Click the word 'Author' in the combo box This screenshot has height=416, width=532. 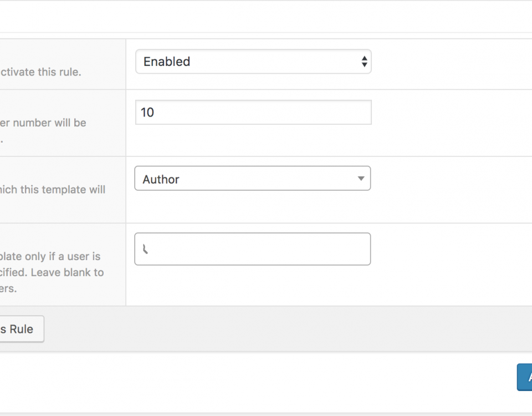pos(161,179)
